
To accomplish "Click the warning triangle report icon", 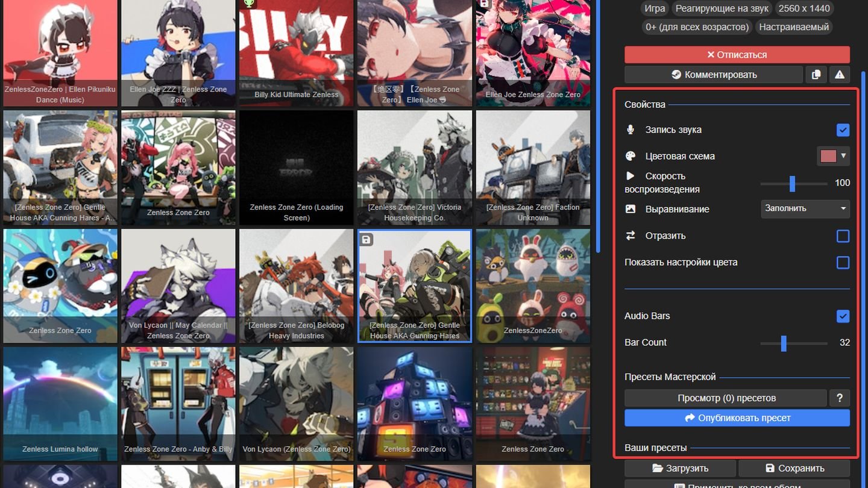I will click(839, 75).
